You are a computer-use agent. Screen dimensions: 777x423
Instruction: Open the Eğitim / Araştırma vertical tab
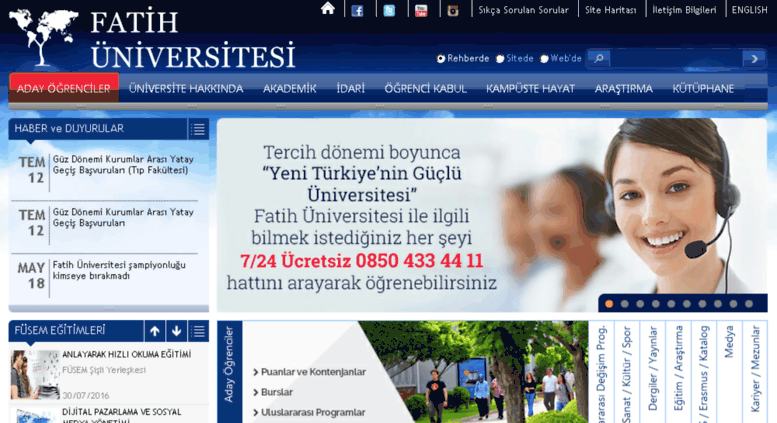(x=678, y=371)
